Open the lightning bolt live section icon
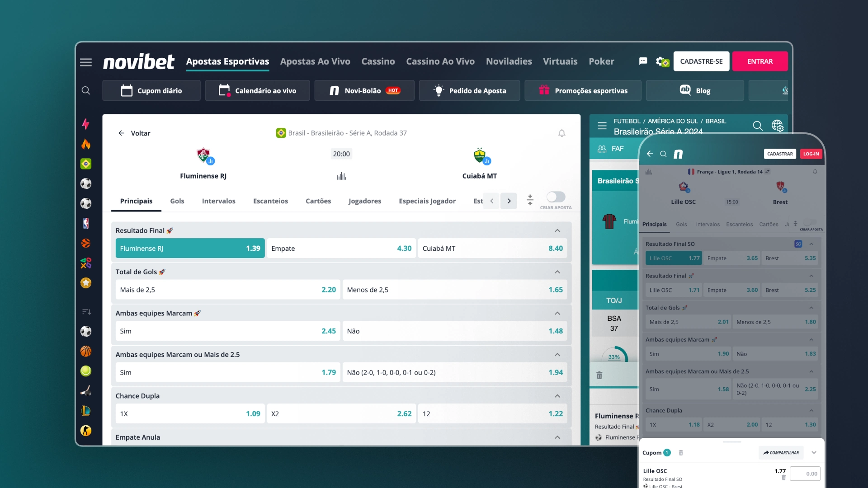The image size is (868, 488). [x=86, y=124]
